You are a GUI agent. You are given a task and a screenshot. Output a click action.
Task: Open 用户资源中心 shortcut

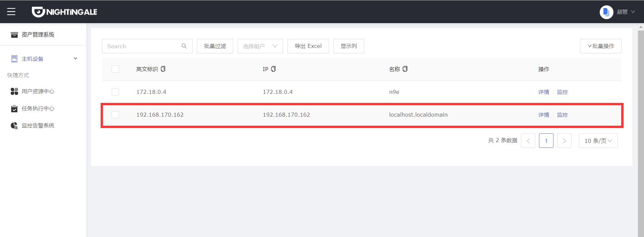38,91
